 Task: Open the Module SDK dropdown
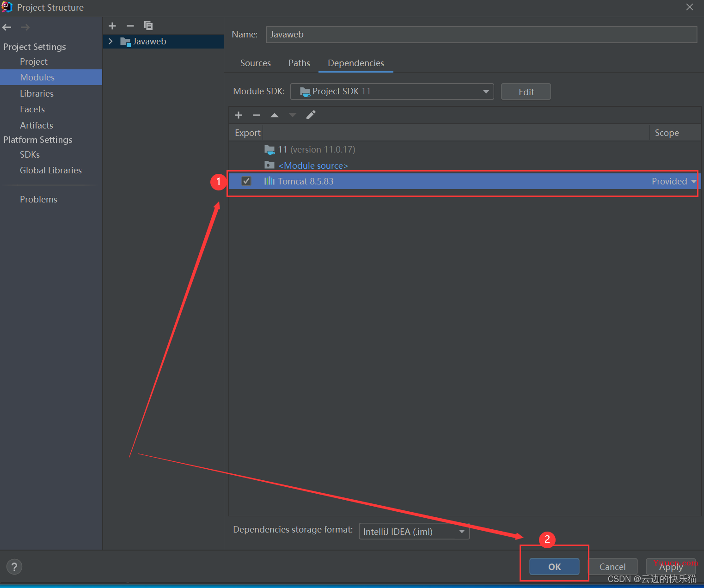tap(392, 92)
